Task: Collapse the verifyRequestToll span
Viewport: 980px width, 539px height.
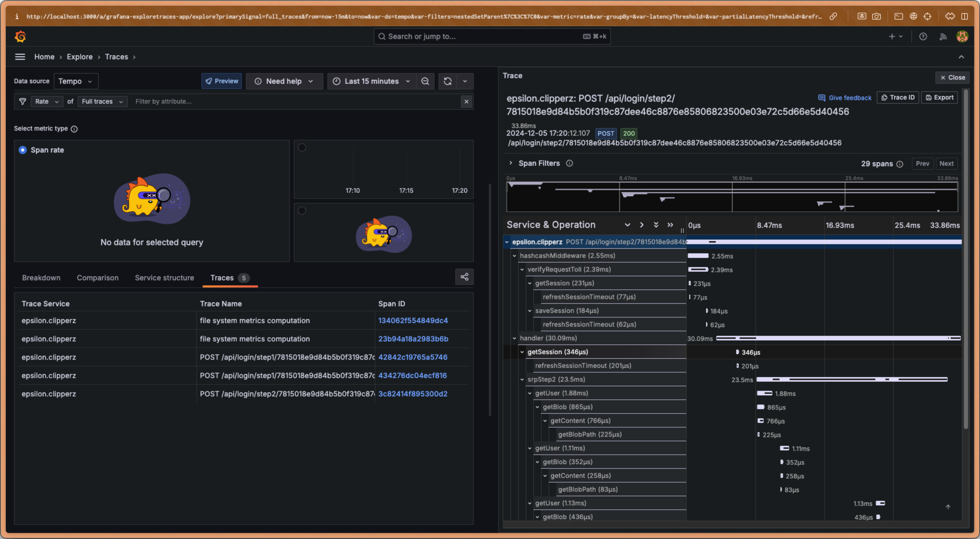Action: 522,269
